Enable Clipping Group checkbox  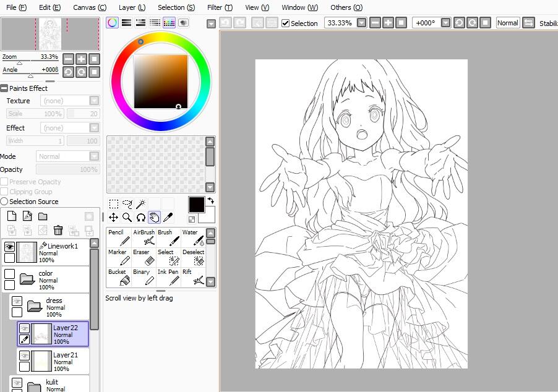tap(4, 192)
